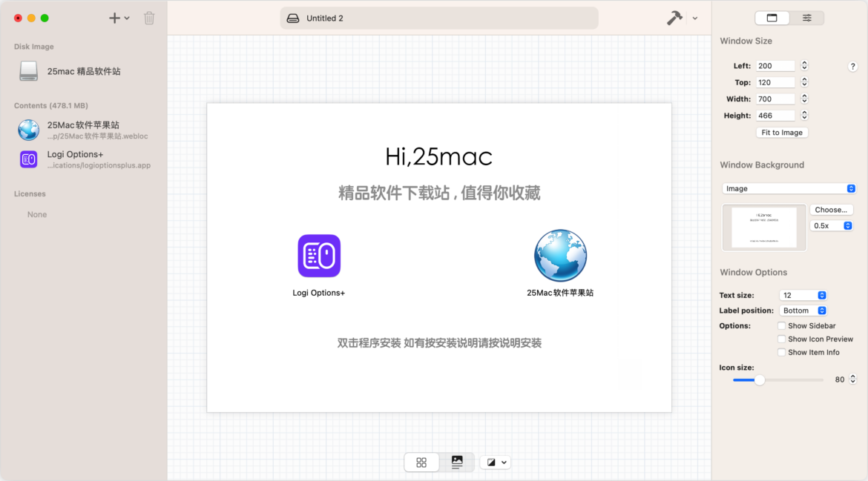Click the Width value stepper
This screenshot has height=481, width=868.
click(x=804, y=99)
